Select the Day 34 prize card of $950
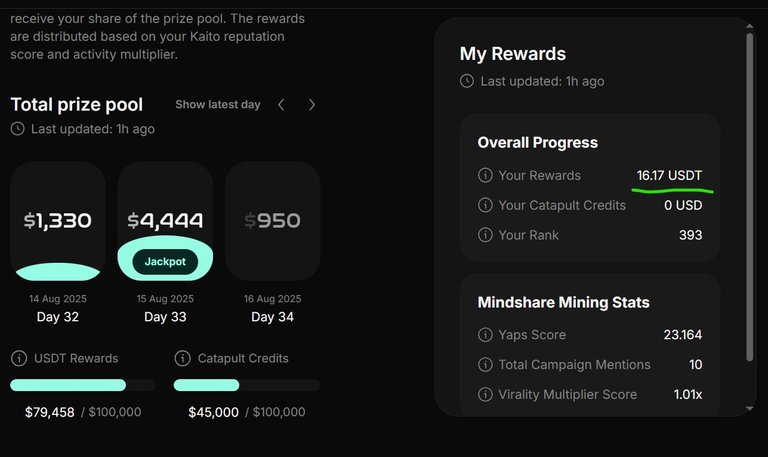Image resolution: width=768 pixels, height=457 pixels. click(273, 221)
